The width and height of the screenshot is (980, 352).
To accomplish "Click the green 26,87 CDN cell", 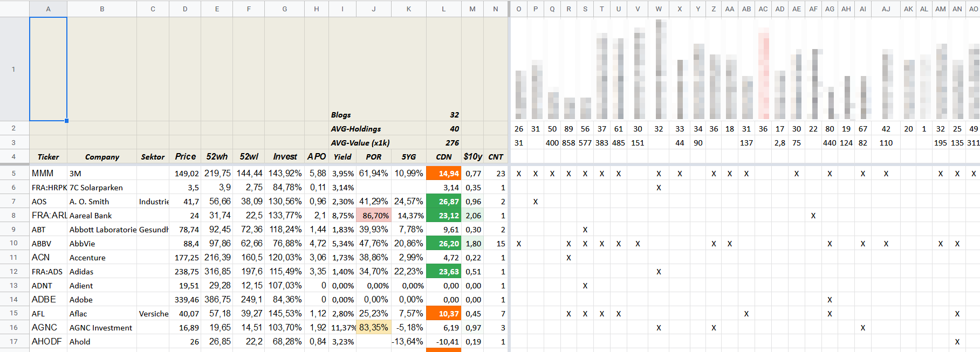I will point(444,202).
